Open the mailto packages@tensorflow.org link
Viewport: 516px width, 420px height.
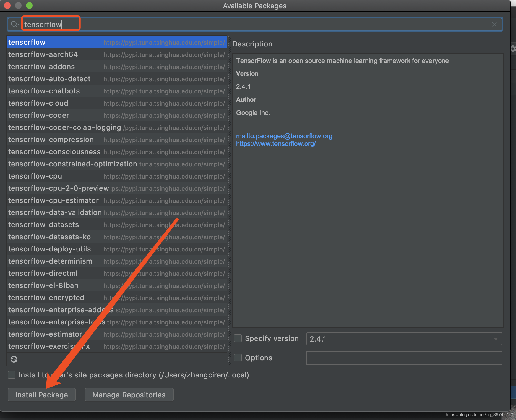pyautogui.click(x=284, y=136)
